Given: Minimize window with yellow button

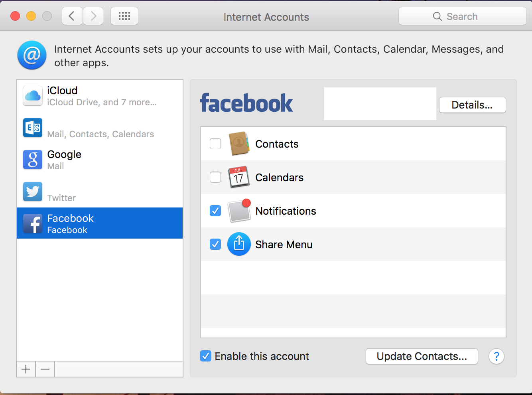Looking at the screenshot, I should pyautogui.click(x=31, y=16).
